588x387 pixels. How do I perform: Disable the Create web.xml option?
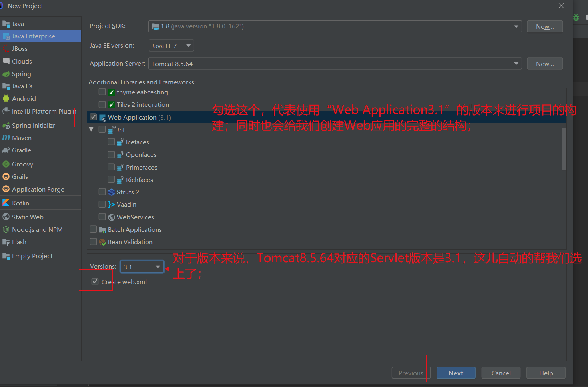coord(95,281)
